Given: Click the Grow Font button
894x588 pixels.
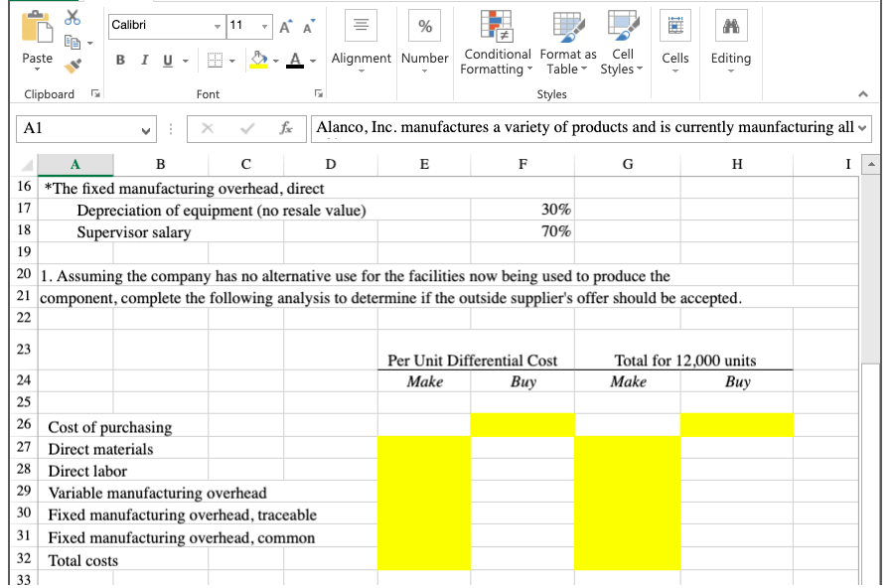Looking at the screenshot, I should click(x=285, y=25).
